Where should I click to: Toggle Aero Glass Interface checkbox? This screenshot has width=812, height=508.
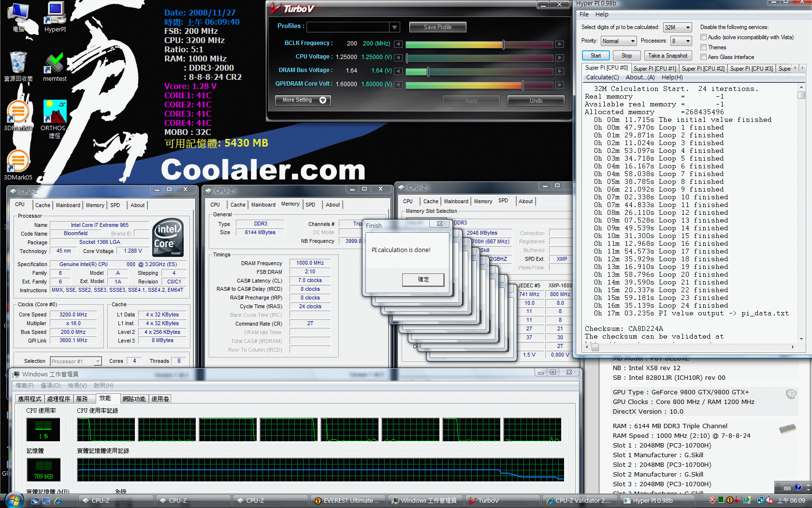[x=703, y=57]
